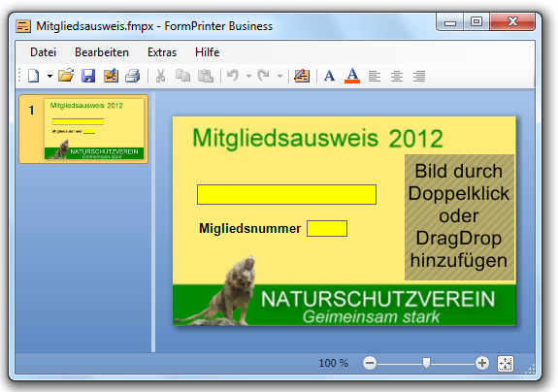Viewport: 558px width, 392px height.
Task: Open a file with the folder icon
Action: [66, 76]
